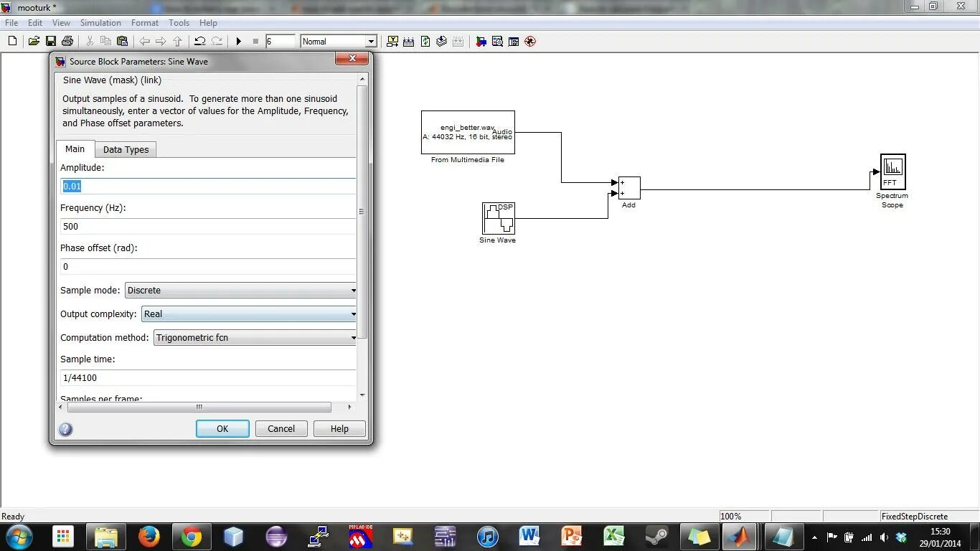Open the Help menu
The height and width of the screenshot is (551, 980).
pyautogui.click(x=208, y=23)
